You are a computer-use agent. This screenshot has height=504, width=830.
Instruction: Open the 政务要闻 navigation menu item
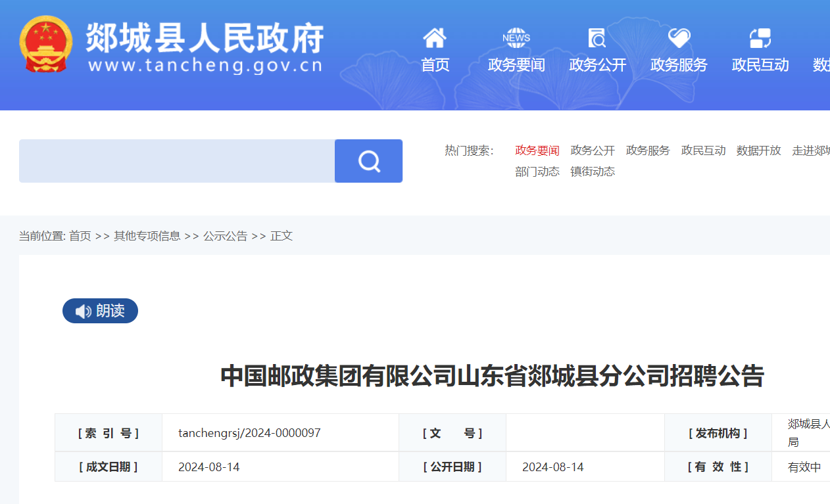tap(516, 65)
